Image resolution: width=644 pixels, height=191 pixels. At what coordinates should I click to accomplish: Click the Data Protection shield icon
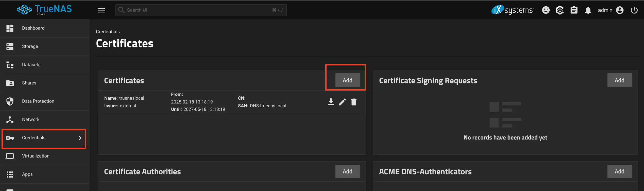point(10,101)
